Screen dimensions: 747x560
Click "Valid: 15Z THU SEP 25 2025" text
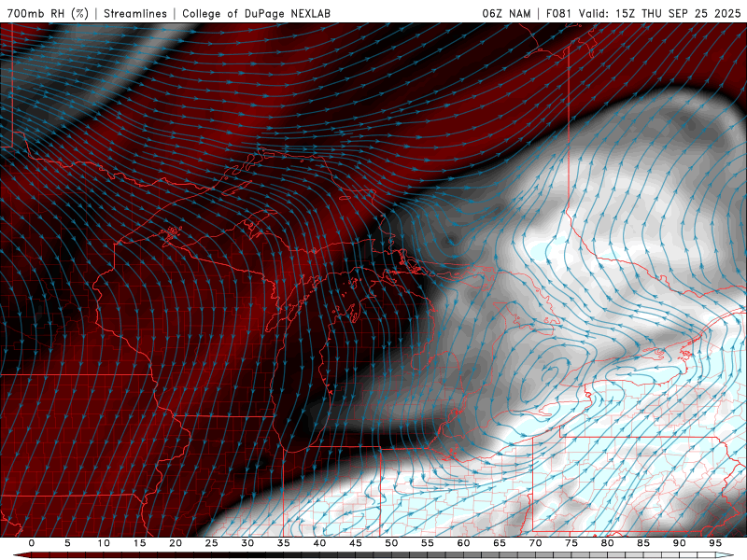click(x=660, y=13)
